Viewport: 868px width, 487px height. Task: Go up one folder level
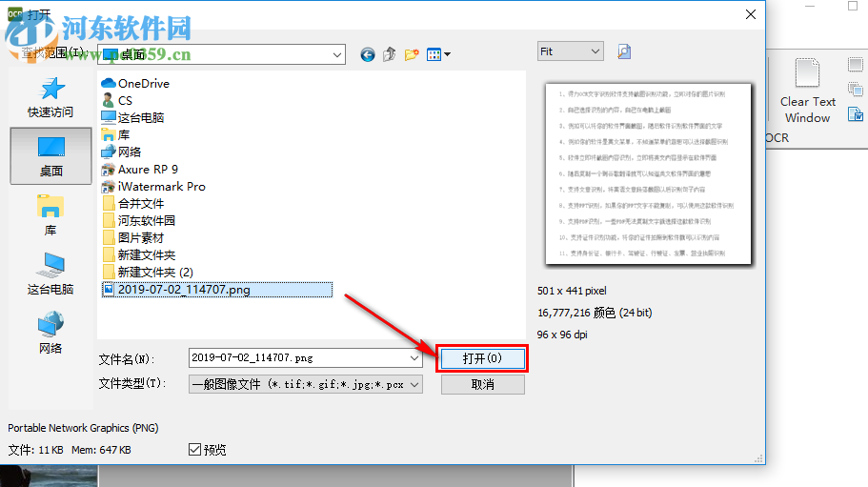pyautogui.click(x=389, y=54)
